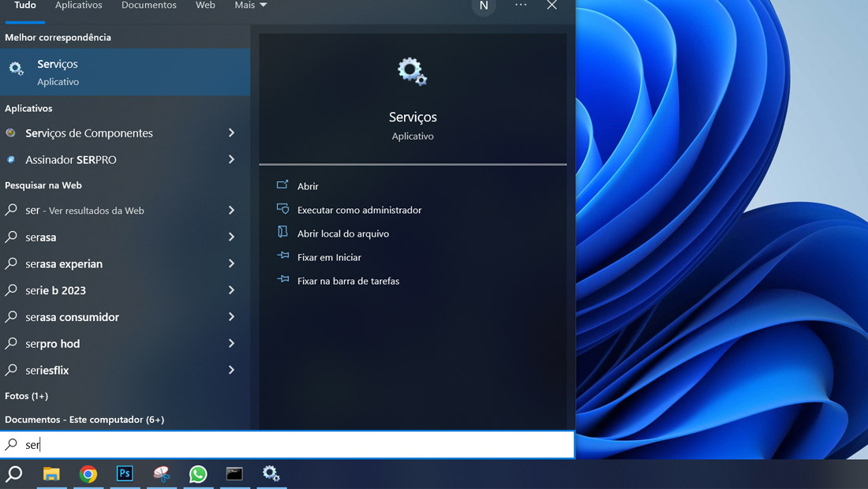Click the Serviços title in preview pane

[413, 117]
